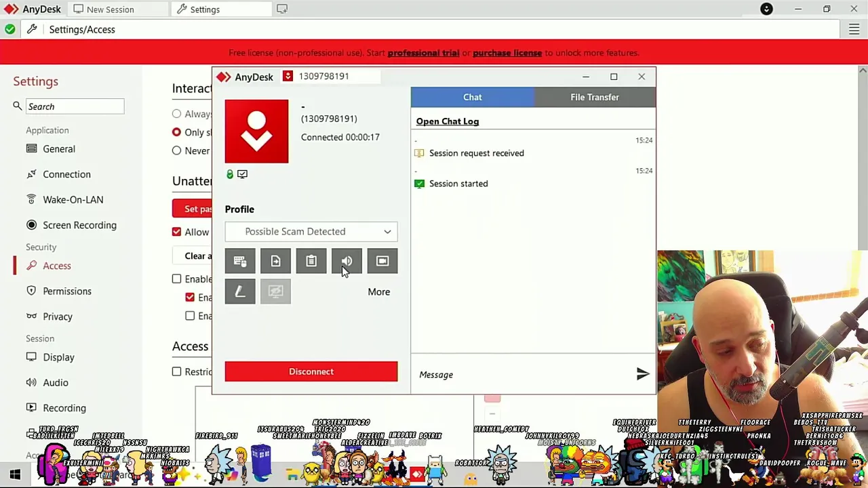The height and width of the screenshot is (488, 868).
Task: Click the red Disconnect button
Action: pos(311,371)
